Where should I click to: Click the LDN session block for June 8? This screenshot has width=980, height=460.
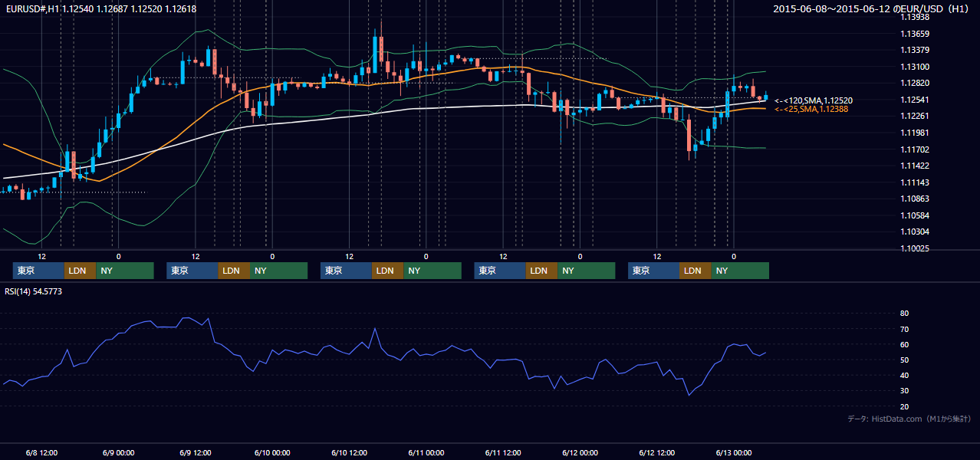tap(80, 271)
